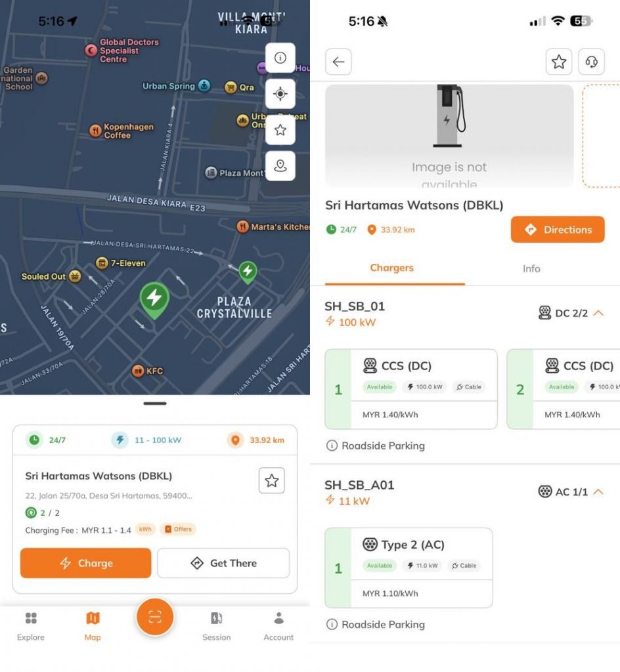Select the small green charger marker near Plaza Crystalville
The width and height of the screenshot is (620, 672).
[x=248, y=272]
